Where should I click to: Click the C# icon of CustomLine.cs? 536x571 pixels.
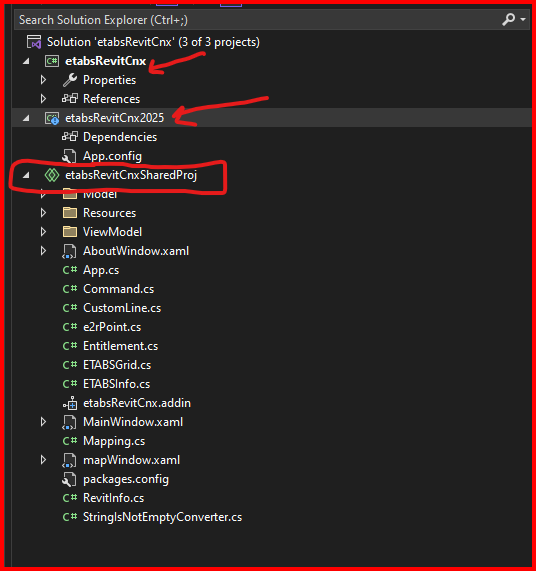(70, 308)
